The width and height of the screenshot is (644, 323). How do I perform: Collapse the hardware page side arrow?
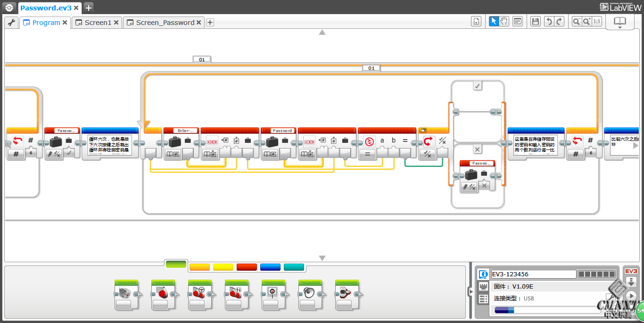(x=470, y=292)
